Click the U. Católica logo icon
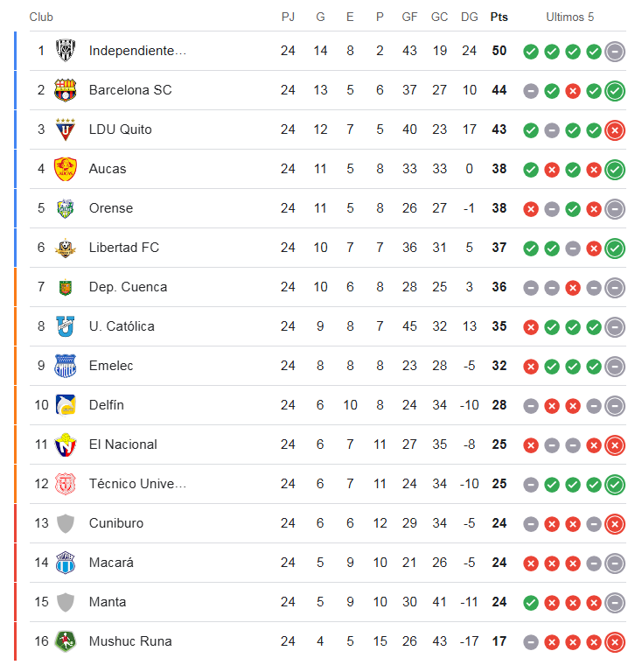The width and height of the screenshot is (642, 672). (x=66, y=326)
